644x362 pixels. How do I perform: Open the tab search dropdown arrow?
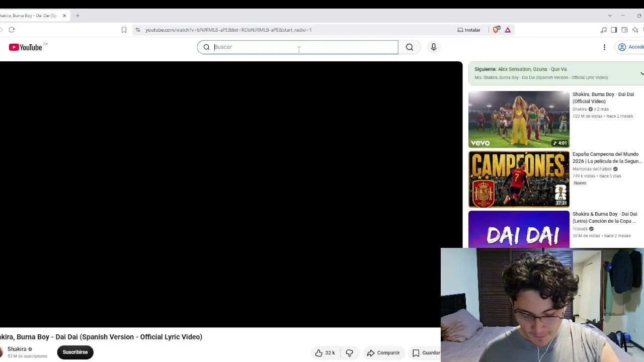pyautogui.click(x=610, y=16)
